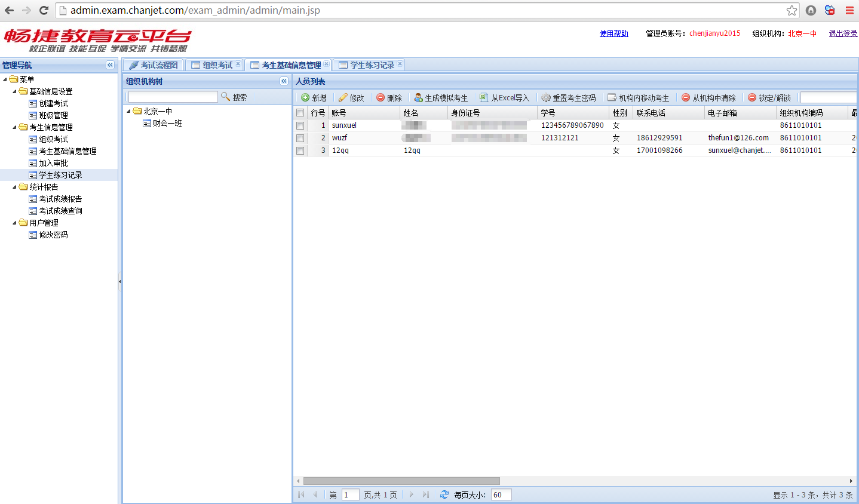
Task: Click the horizontal scrollbar under the table
Action: 401,481
